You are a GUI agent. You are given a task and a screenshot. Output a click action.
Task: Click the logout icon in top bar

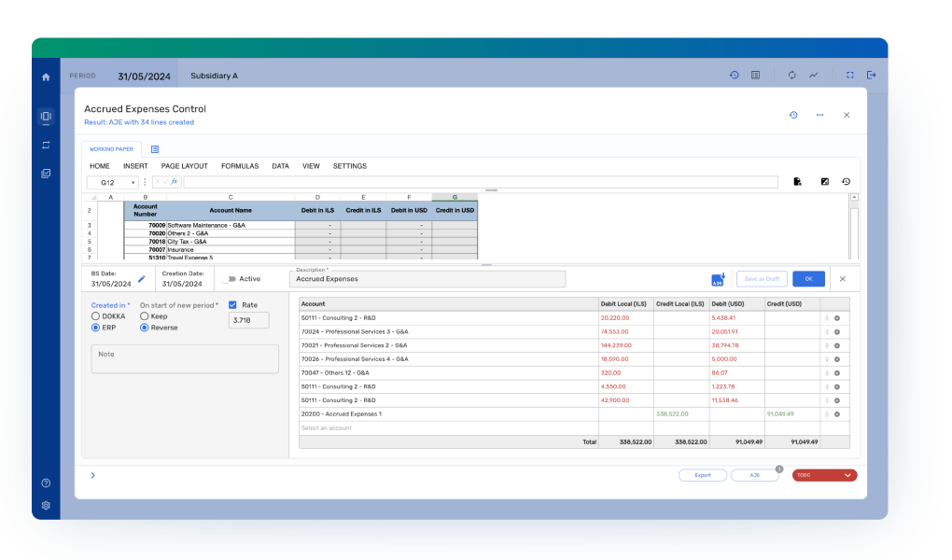tap(871, 76)
